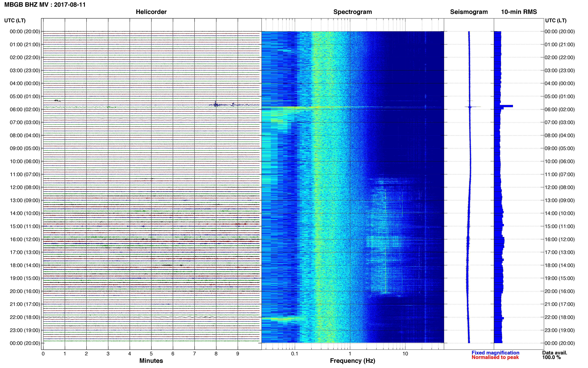This screenshot has width=588, height=368.
Task: Click left time label '20:00 (16:00)'
Action: (x=25, y=291)
